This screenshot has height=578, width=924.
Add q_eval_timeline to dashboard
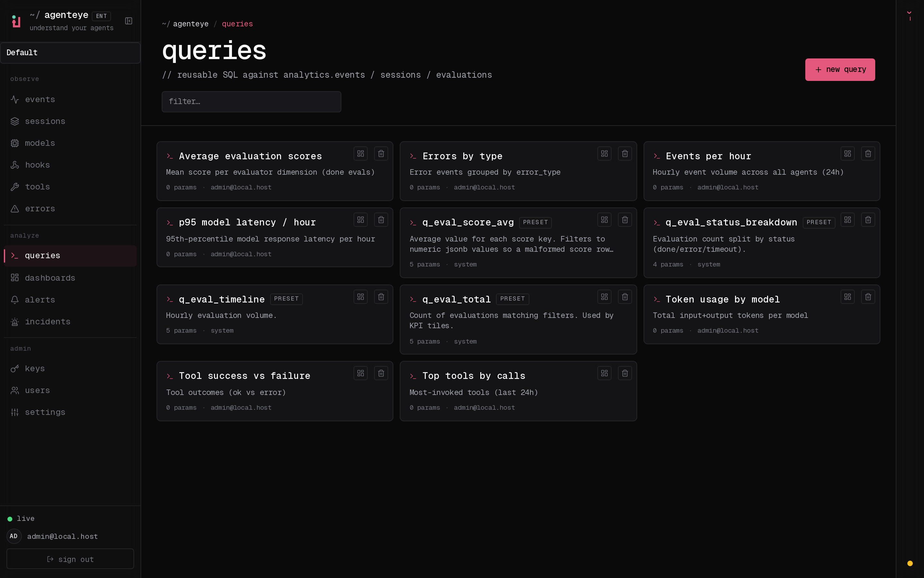coord(360,297)
